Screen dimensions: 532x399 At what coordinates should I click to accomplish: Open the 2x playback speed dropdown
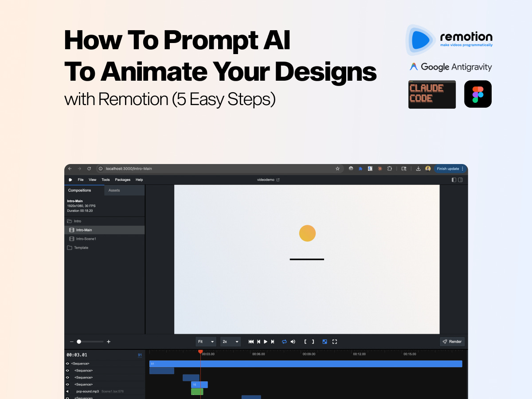(x=230, y=341)
